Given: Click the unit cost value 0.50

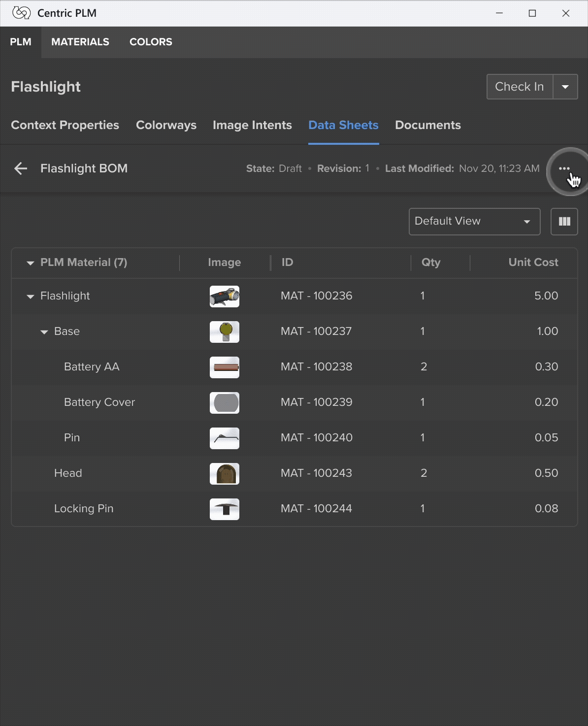Looking at the screenshot, I should pos(546,473).
